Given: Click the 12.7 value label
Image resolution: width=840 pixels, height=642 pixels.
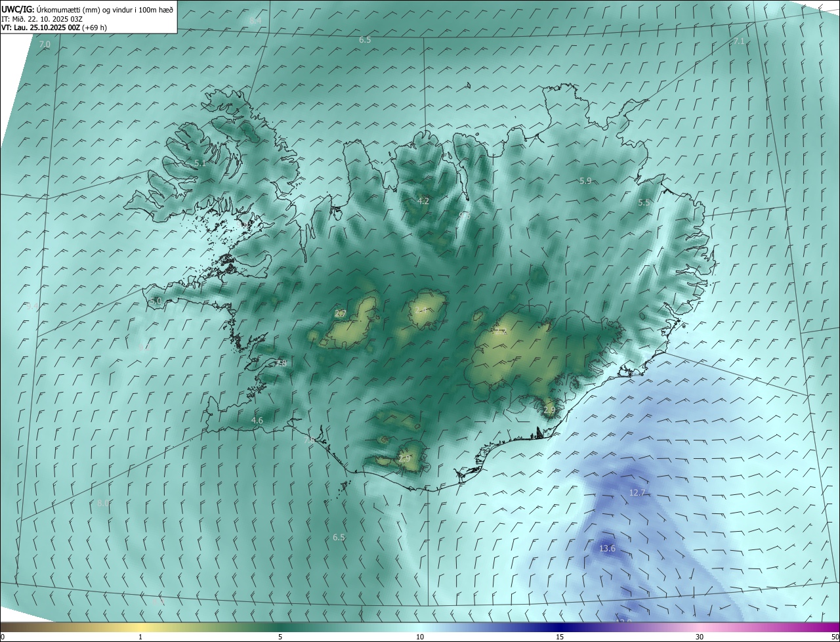Looking at the screenshot, I should pyautogui.click(x=637, y=492).
